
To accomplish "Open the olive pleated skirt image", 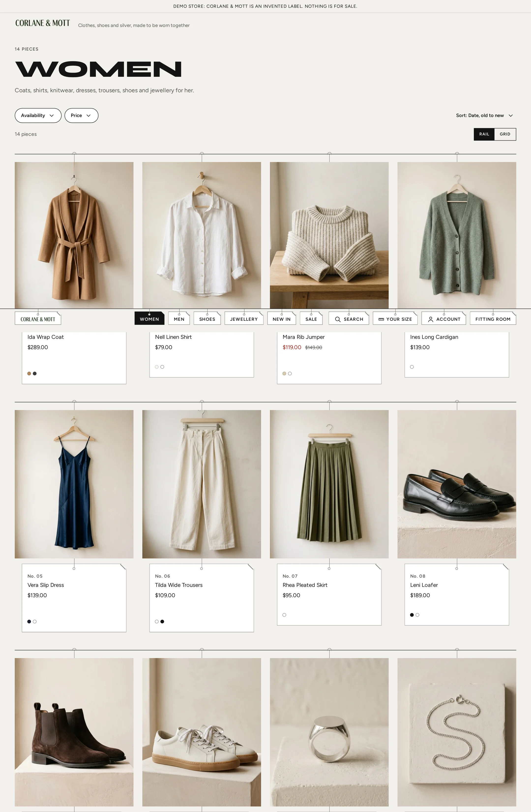I will click(x=329, y=484).
